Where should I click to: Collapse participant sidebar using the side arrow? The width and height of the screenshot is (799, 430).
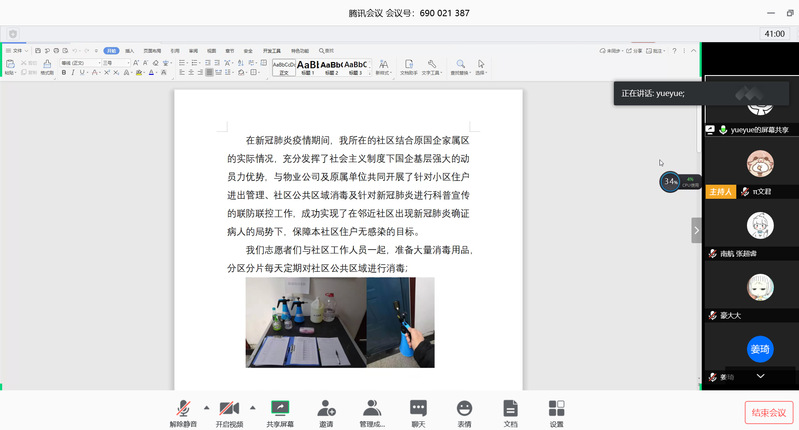696,230
